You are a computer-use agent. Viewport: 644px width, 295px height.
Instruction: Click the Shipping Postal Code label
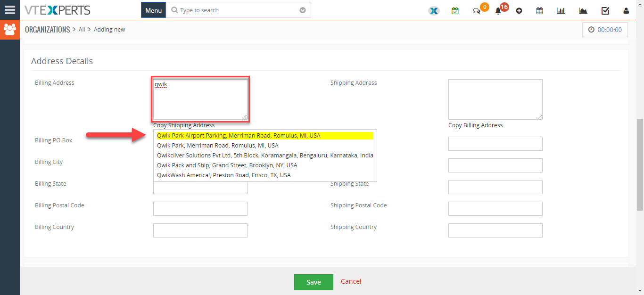(x=358, y=205)
